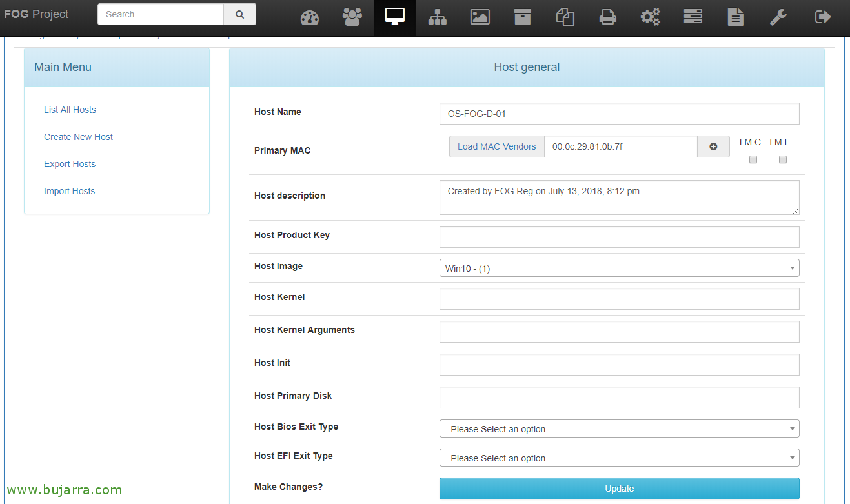Click the Host Name field
850x504 pixels.
pos(620,114)
